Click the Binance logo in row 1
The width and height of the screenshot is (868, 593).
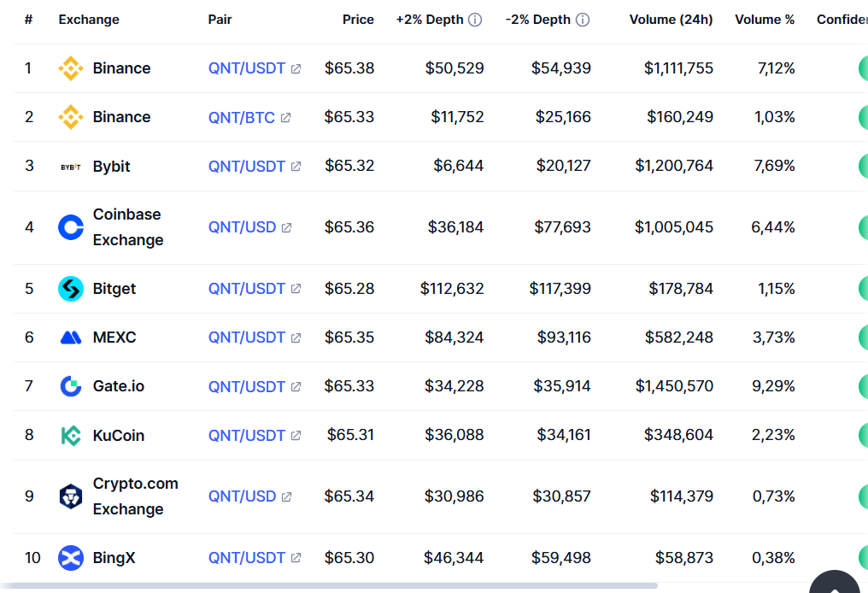point(71,68)
